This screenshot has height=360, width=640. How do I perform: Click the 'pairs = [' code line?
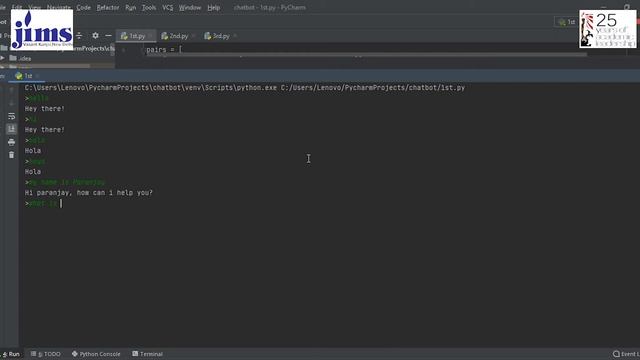pos(164,49)
